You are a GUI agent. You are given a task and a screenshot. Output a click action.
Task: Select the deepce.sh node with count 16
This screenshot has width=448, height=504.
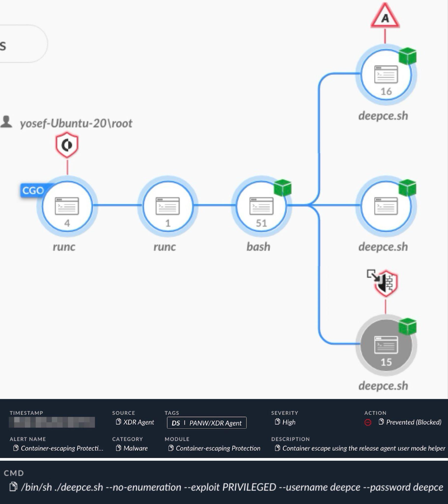(x=386, y=75)
